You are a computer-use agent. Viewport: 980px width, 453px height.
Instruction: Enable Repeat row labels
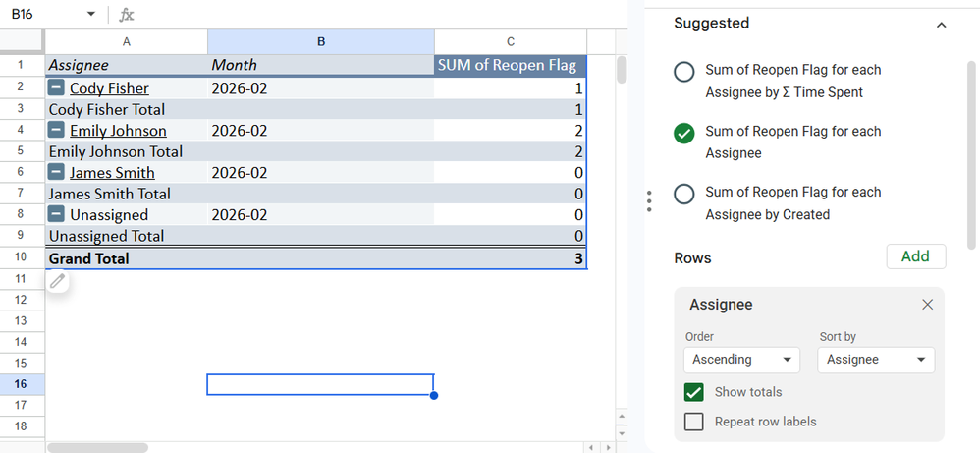(x=694, y=422)
